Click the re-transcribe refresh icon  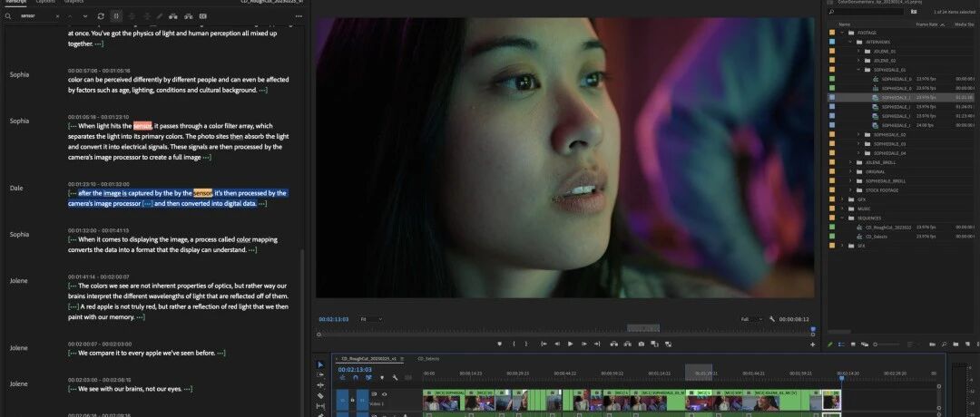(x=102, y=16)
